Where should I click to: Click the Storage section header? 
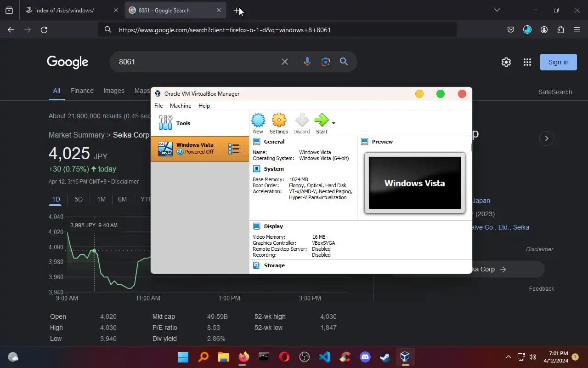pos(274,265)
